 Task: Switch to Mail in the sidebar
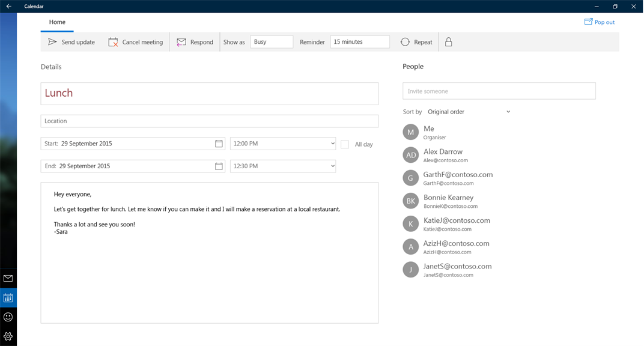pos(8,278)
